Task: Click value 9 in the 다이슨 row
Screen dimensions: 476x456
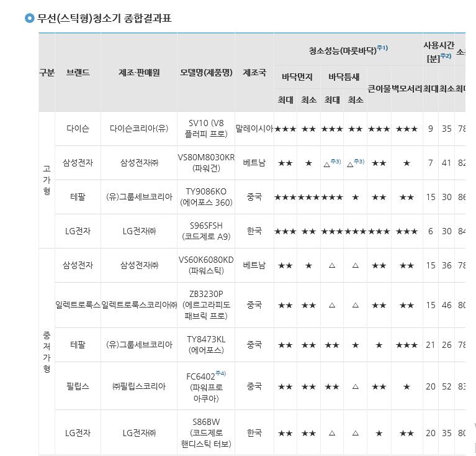Action: (431, 129)
